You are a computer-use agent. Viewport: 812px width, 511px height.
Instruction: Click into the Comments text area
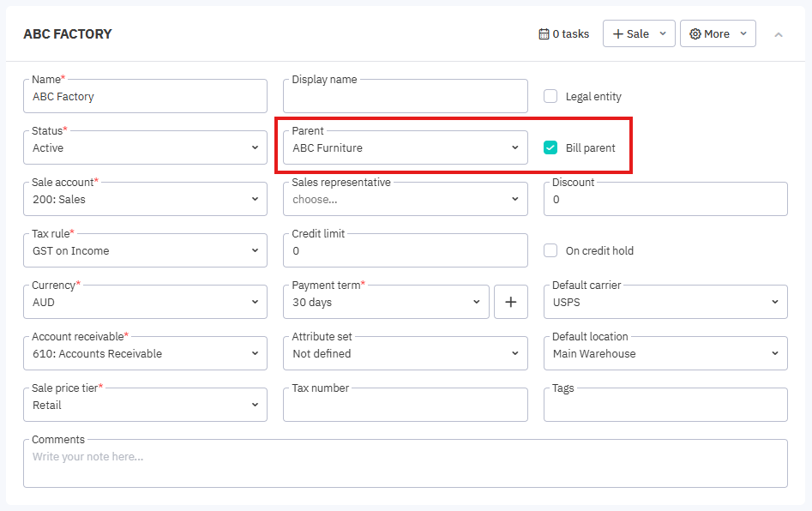pos(405,465)
